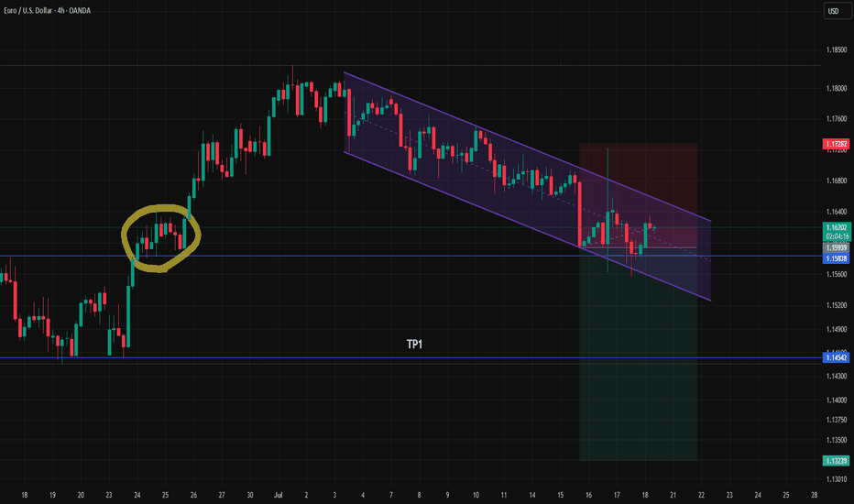Click the blue 1.15838 horizontal line label
The width and height of the screenshot is (854, 504).
tap(836, 258)
